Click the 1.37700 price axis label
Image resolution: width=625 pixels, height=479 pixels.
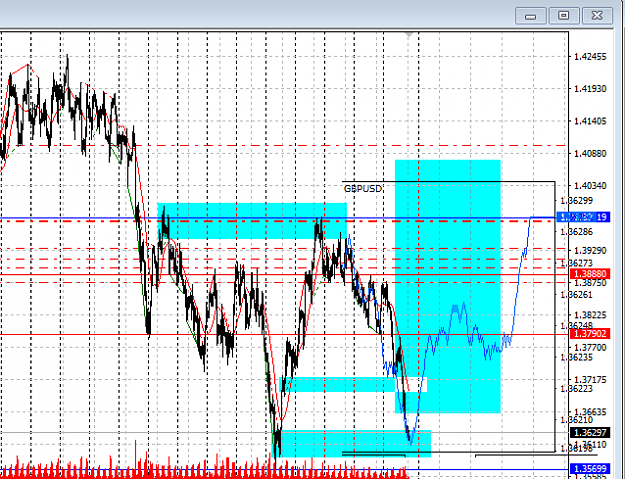[x=590, y=347]
